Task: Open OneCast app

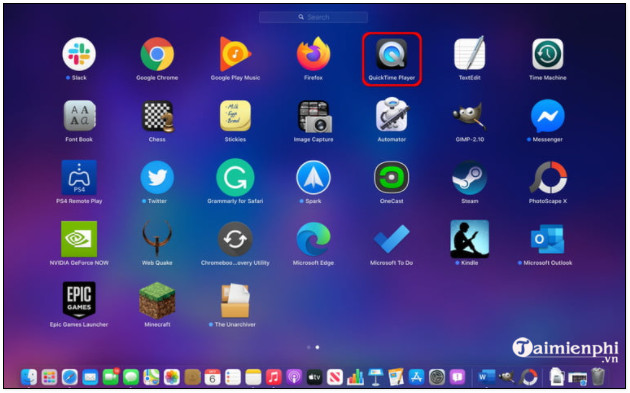Action: coord(391,177)
